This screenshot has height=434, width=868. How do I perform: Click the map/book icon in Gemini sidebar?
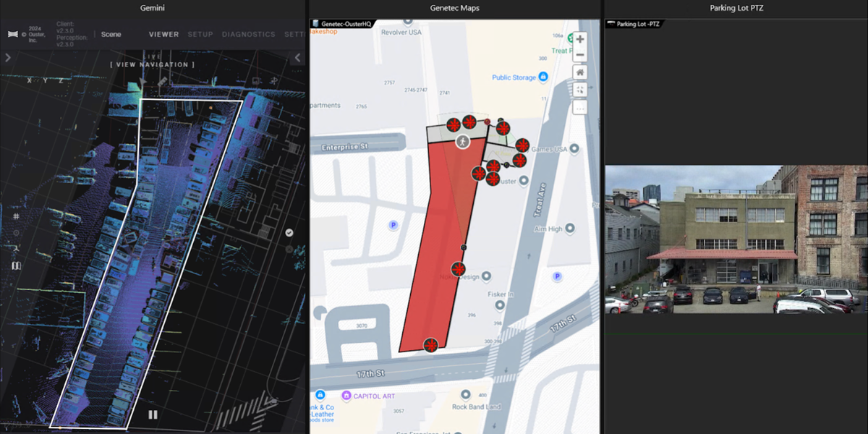pyautogui.click(x=16, y=266)
